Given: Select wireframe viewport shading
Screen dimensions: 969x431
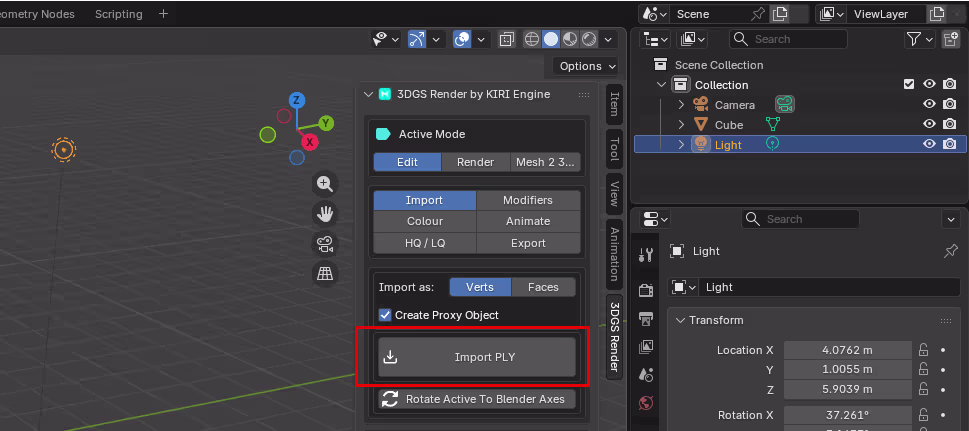Looking at the screenshot, I should pyautogui.click(x=531, y=40).
